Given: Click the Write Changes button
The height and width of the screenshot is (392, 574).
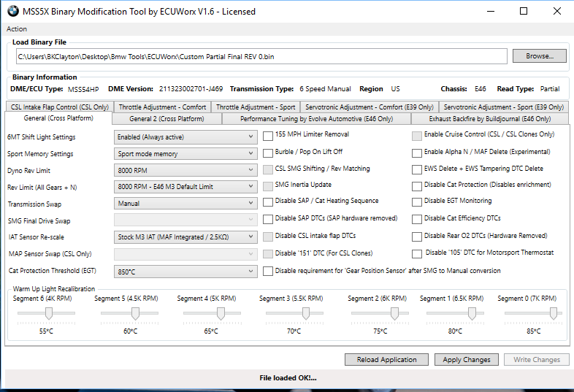Looking at the screenshot, I should click(x=537, y=359).
